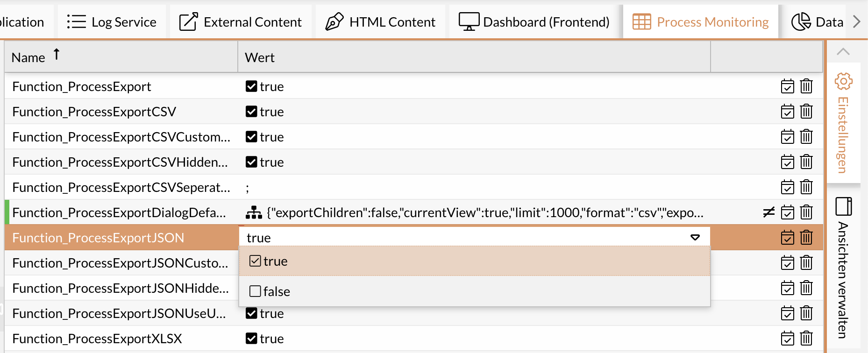
Task: Open the Dashboard (Frontend) tab
Action: 534,21
